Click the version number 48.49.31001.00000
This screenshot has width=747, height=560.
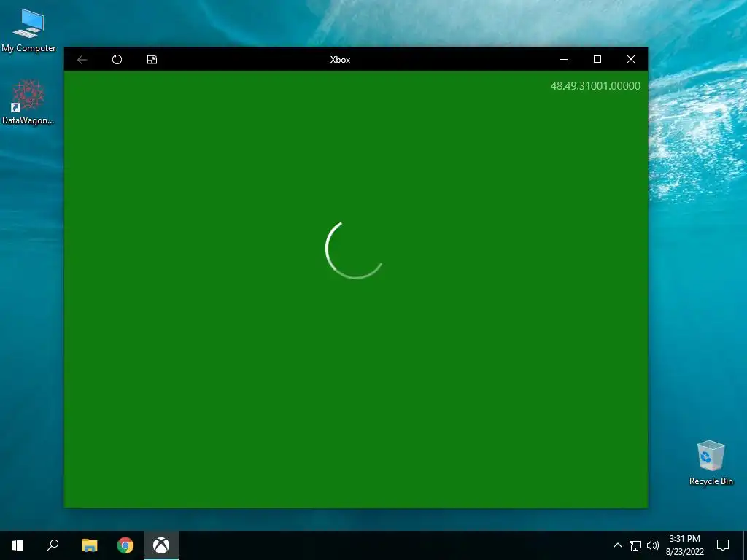pos(595,86)
